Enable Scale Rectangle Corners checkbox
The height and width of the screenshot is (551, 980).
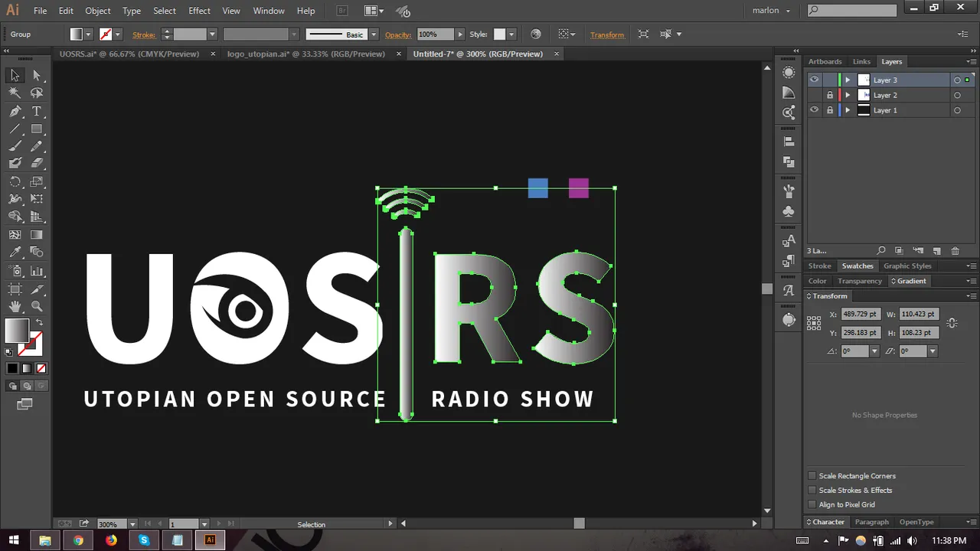pos(812,476)
